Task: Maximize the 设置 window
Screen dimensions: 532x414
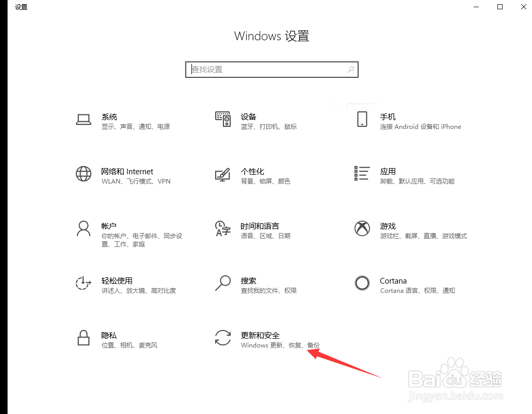Action: 500,7
